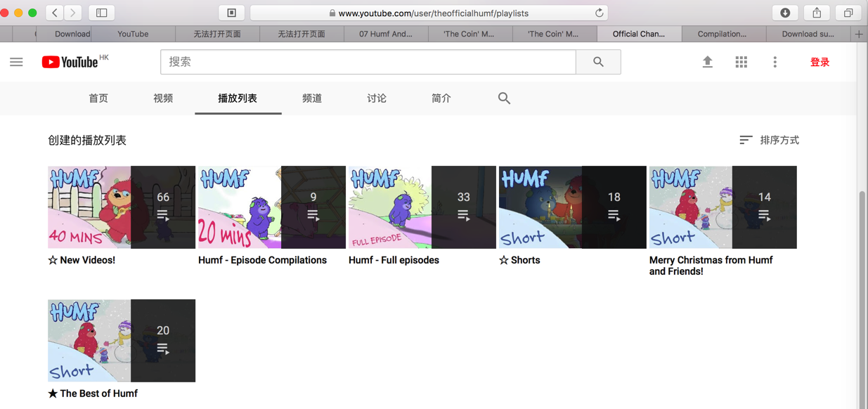Switch to the 视频 channel tab
This screenshot has height=409, width=868.
click(163, 98)
